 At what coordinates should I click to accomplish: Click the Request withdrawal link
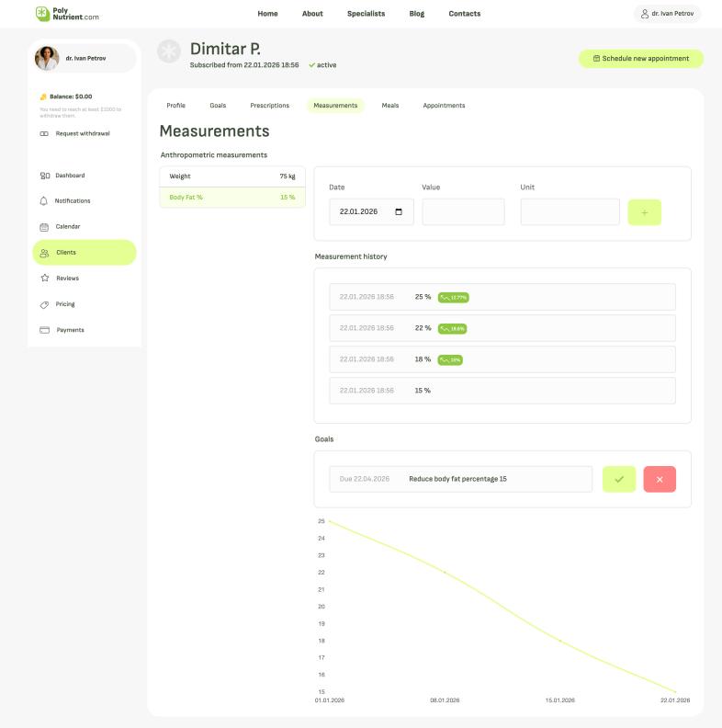(83, 133)
